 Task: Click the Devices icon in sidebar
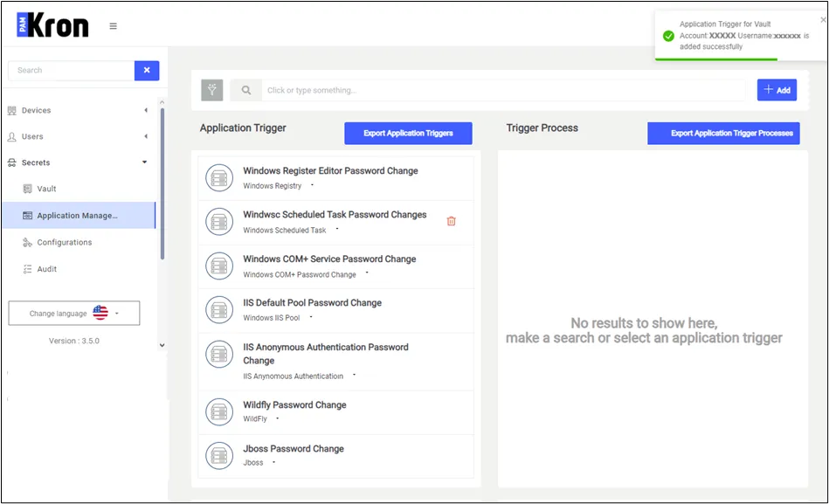point(11,111)
